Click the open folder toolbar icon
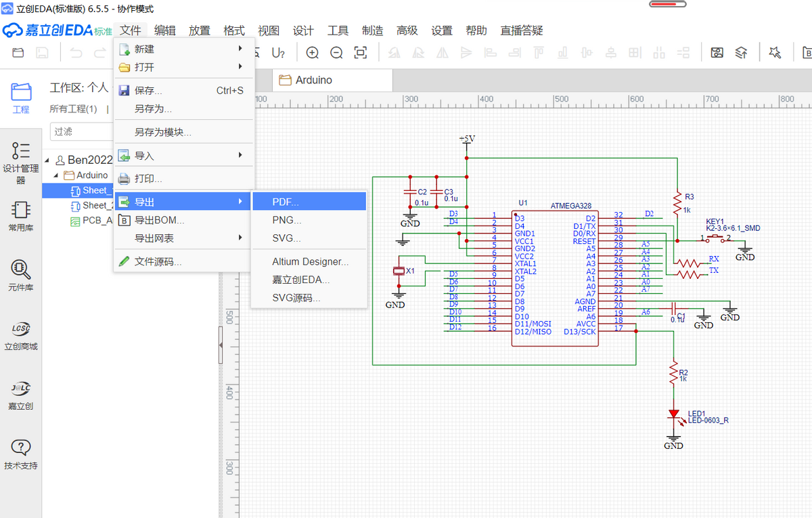The image size is (812, 518). pos(18,53)
